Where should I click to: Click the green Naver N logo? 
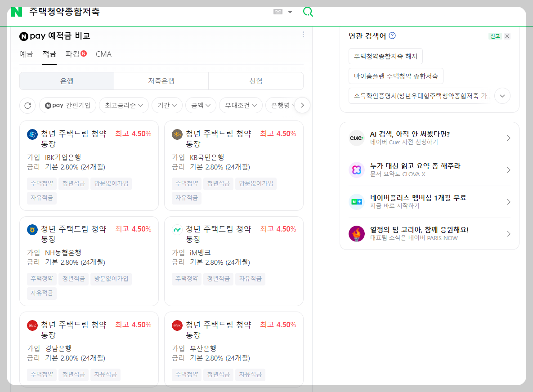click(x=16, y=12)
